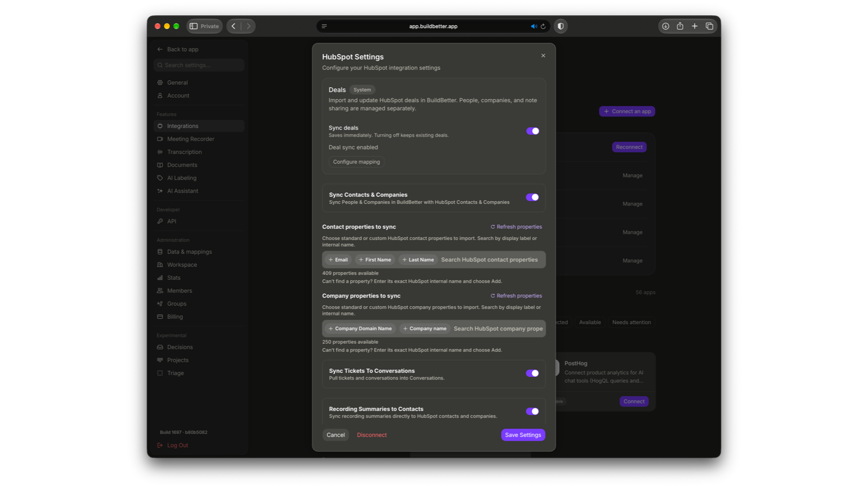Open Meeting Recorder settings

click(x=199, y=139)
